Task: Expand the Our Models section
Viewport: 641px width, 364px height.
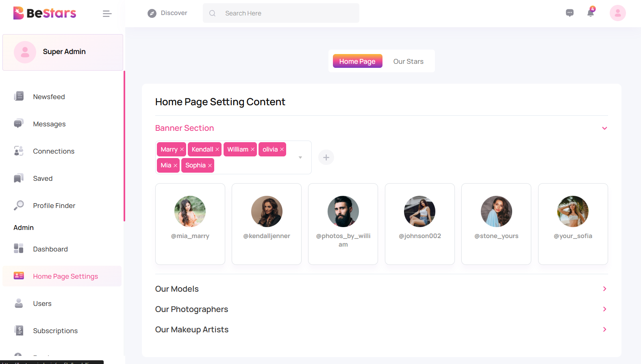Action: [604, 288]
